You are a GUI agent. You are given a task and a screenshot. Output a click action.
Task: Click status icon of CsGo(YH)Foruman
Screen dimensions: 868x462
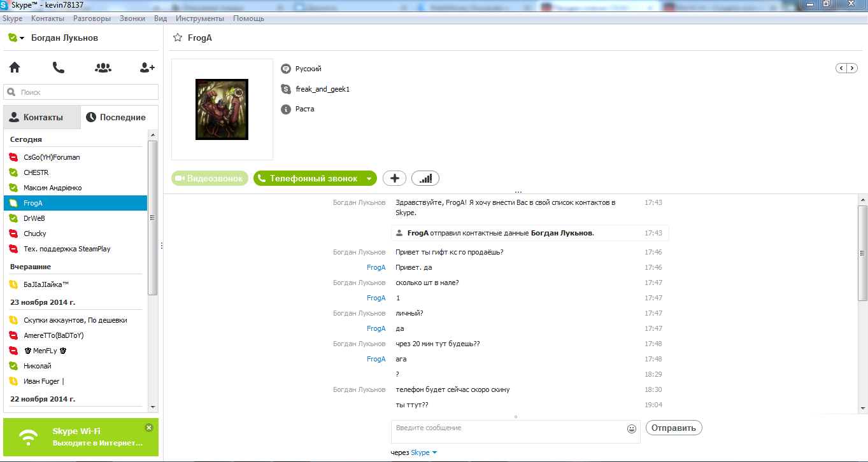coord(13,157)
